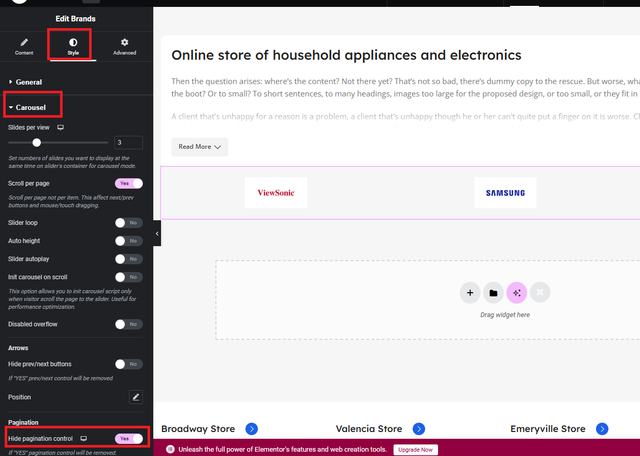Screen dimensions: 640x456
Task: Click the 'Drag widget here' text
Action: coord(505,315)
